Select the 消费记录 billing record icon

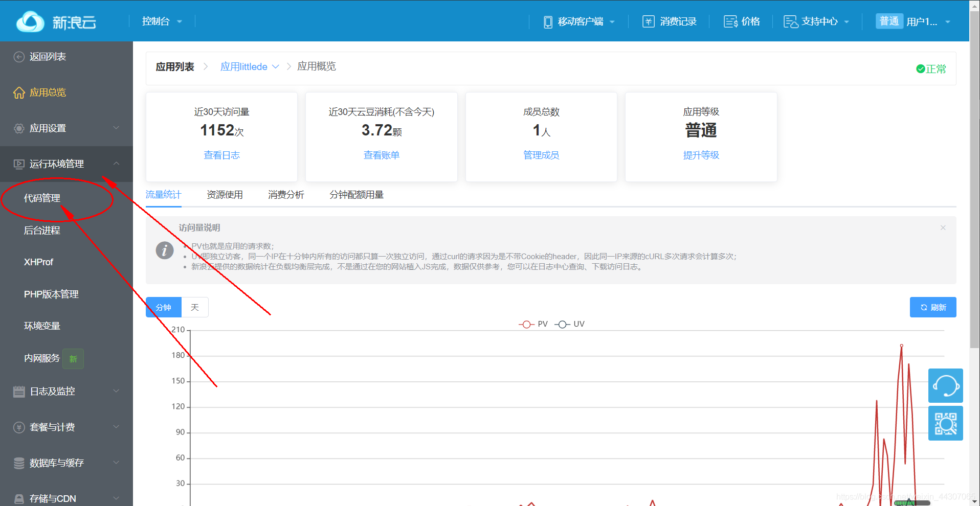point(648,21)
